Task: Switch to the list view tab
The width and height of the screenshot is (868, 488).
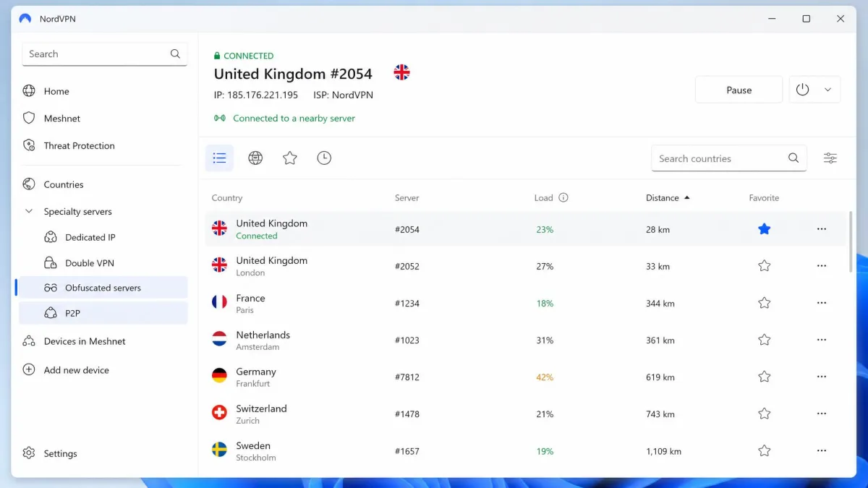Action: [219, 158]
